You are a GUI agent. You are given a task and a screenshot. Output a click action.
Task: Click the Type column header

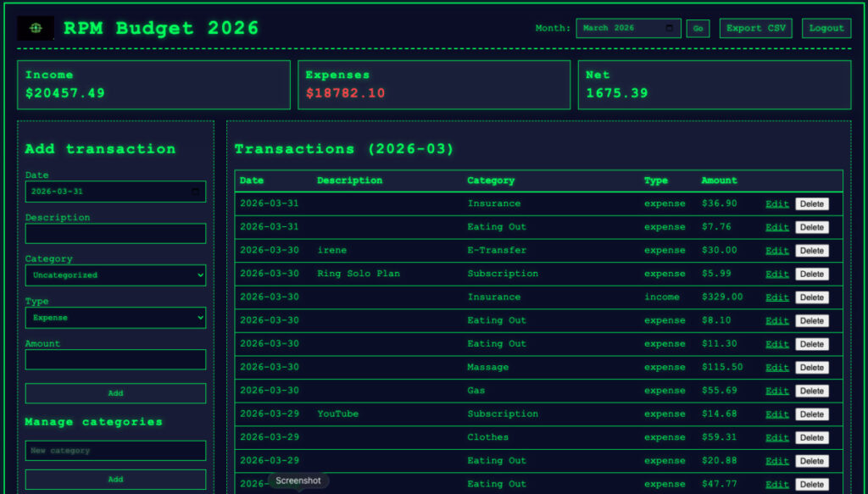[656, 180]
